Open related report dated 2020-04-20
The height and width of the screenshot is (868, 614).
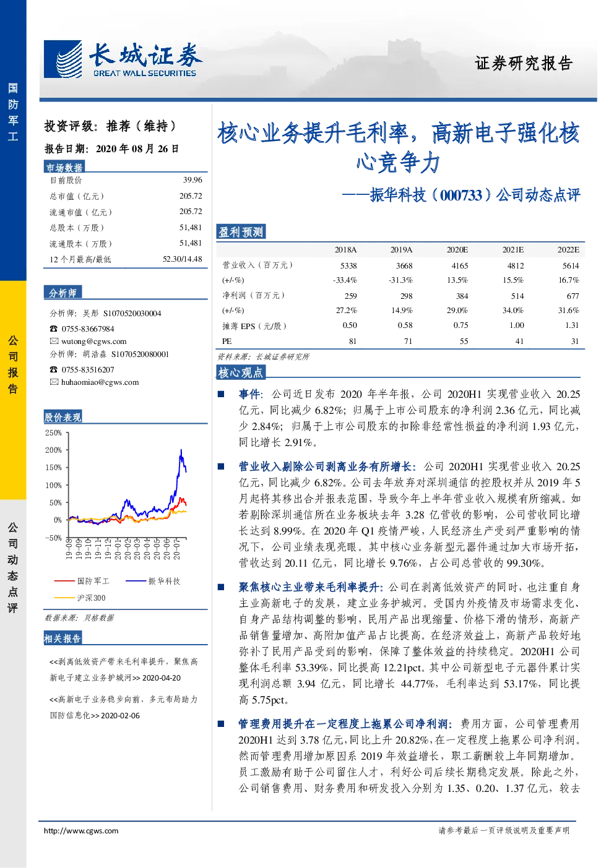124,669
